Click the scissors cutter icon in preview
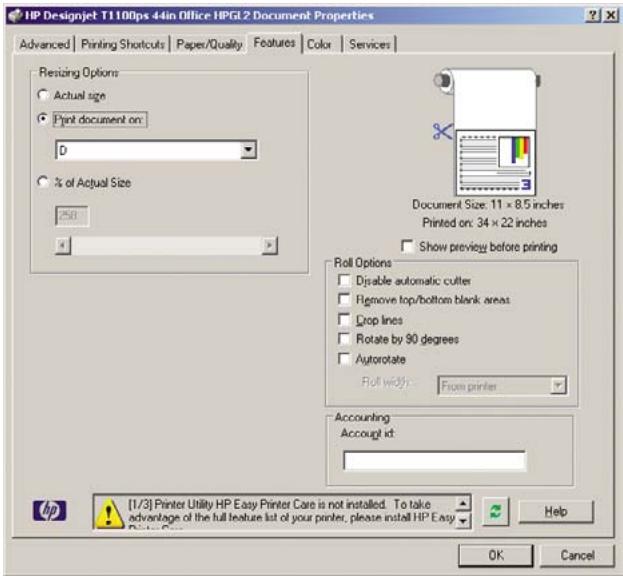Viewport: 623px width, 576px height. 442,132
